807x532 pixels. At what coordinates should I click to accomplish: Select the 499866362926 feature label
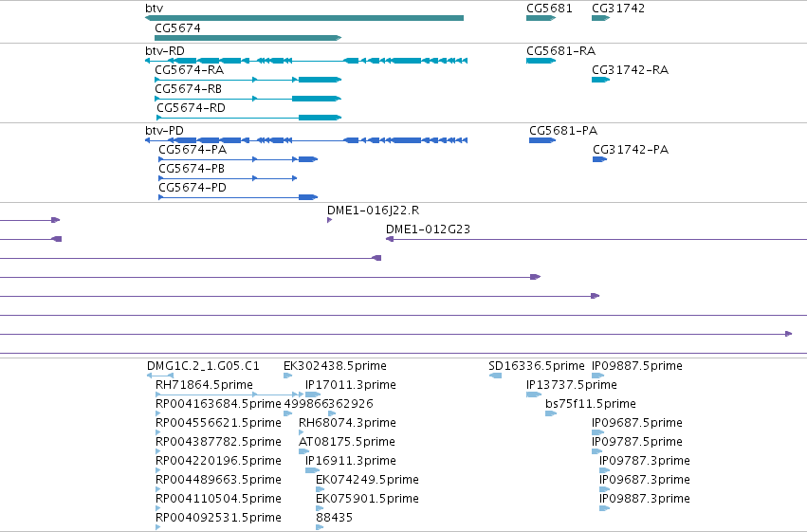[328, 404]
